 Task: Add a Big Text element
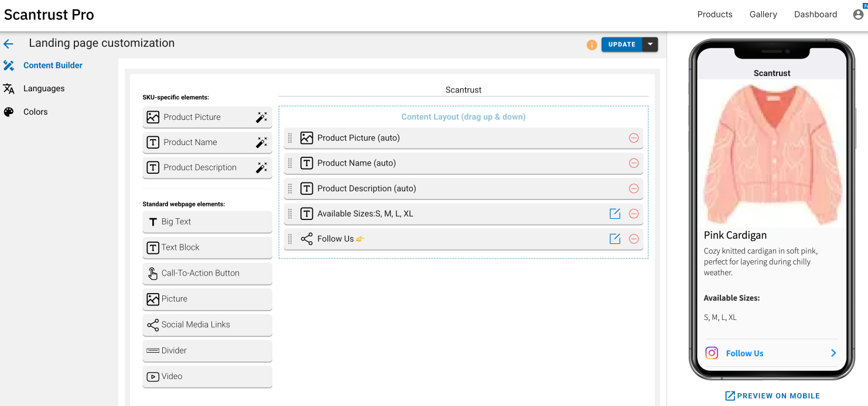click(207, 222)
